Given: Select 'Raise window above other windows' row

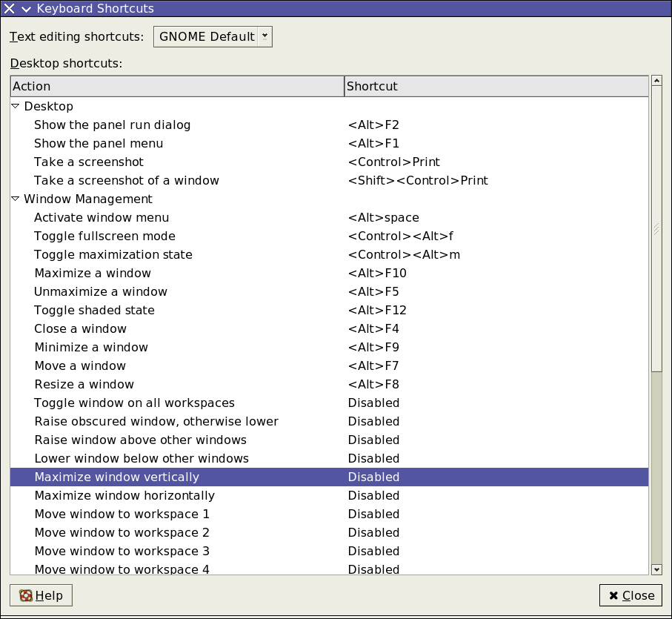Looking at the screenshot, I should pos(329,440).
